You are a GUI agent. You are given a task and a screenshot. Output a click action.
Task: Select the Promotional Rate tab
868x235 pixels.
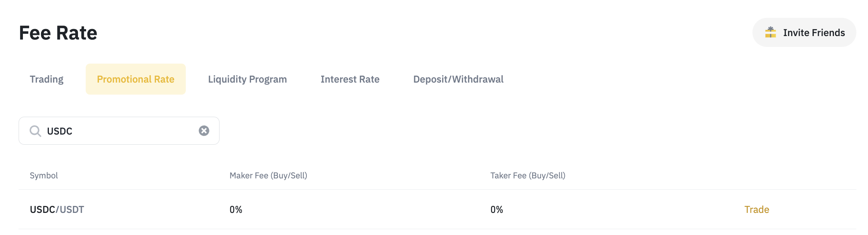click(135, 79)
